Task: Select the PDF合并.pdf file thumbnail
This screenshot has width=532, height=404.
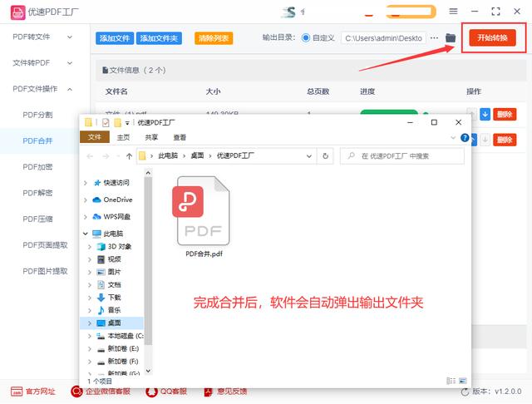Action: 203,210
